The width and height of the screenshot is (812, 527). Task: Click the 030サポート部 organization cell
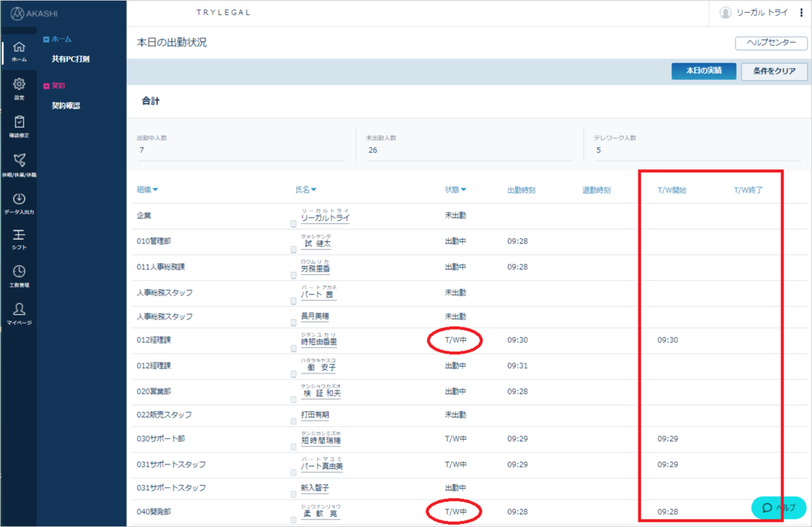point(161,438)
